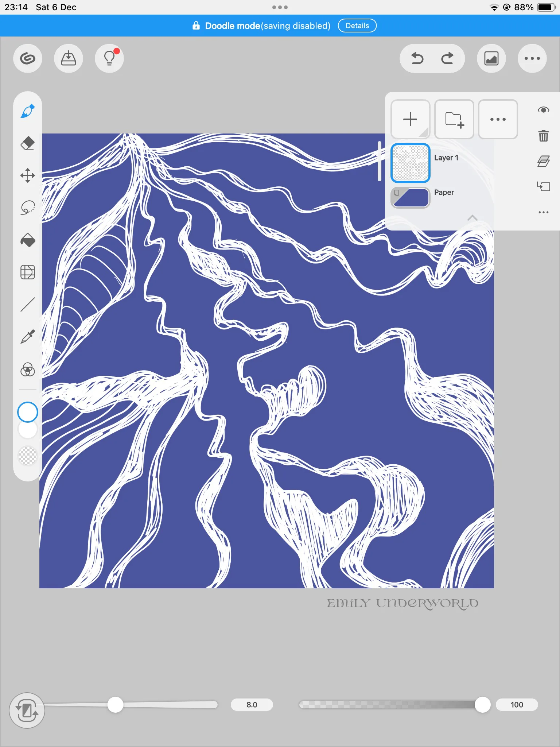Add a new layer

pos(411,119)
